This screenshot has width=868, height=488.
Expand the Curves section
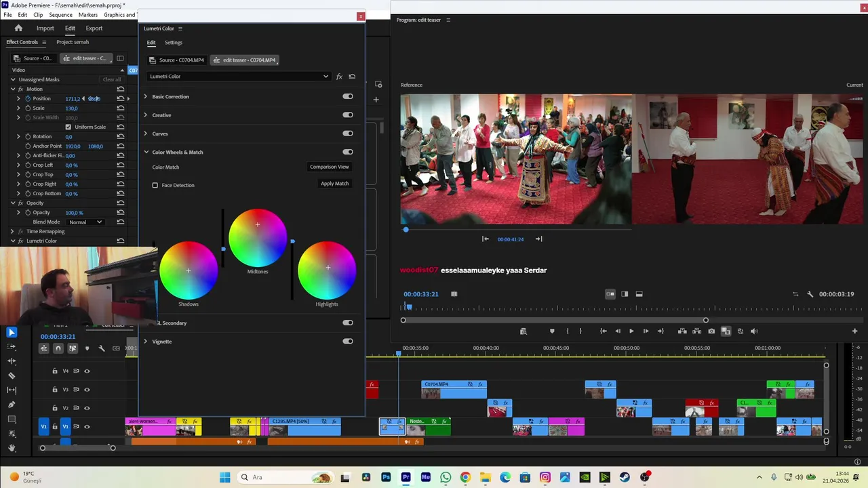pyautogui.click(x=145, y=134)
